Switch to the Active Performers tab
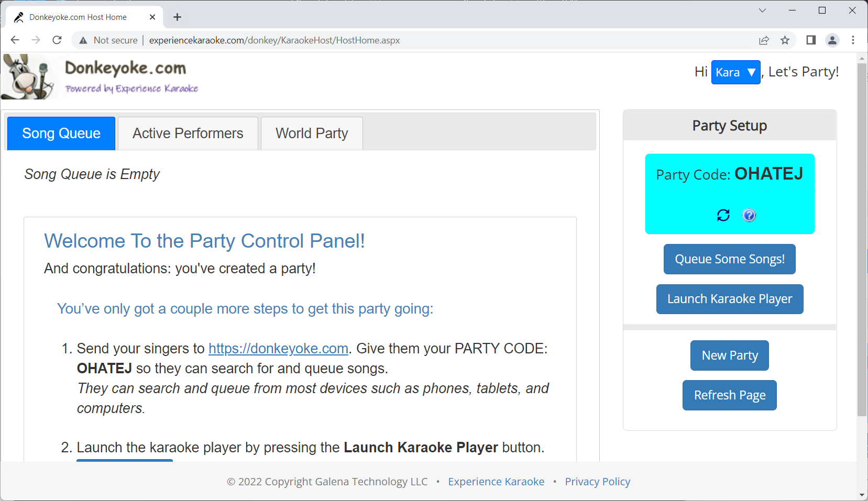 (x=188, y=133)
